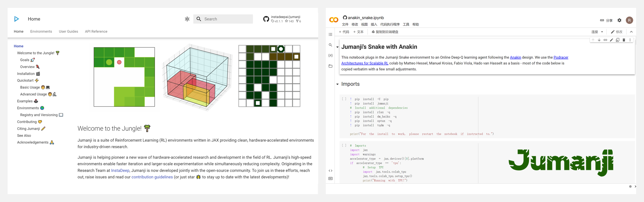Open the 视图 menu in Colab

point(364,24)
